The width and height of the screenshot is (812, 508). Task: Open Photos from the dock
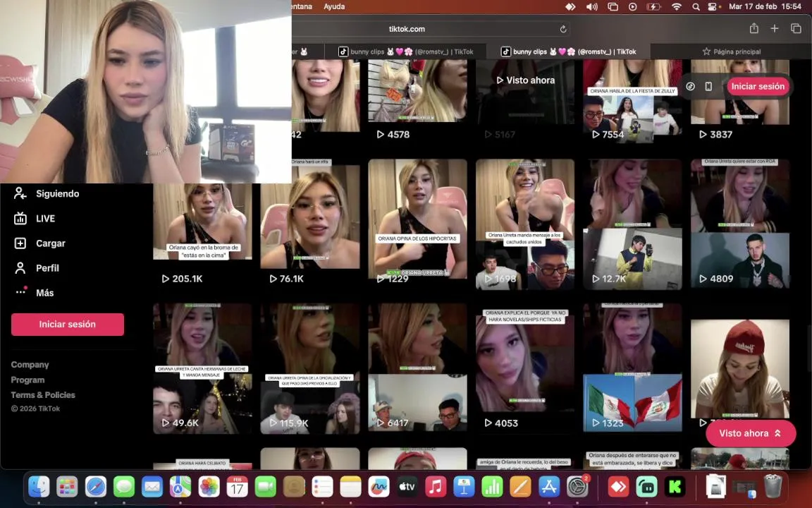[209, 487]
